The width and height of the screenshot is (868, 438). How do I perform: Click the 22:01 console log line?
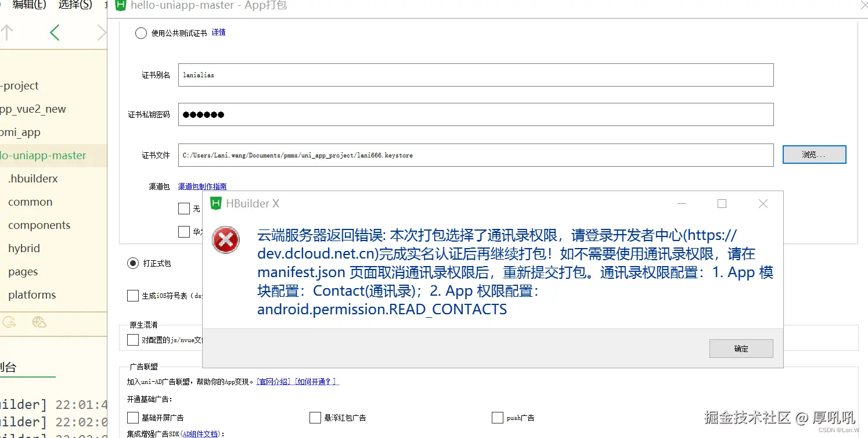(53, 404)
